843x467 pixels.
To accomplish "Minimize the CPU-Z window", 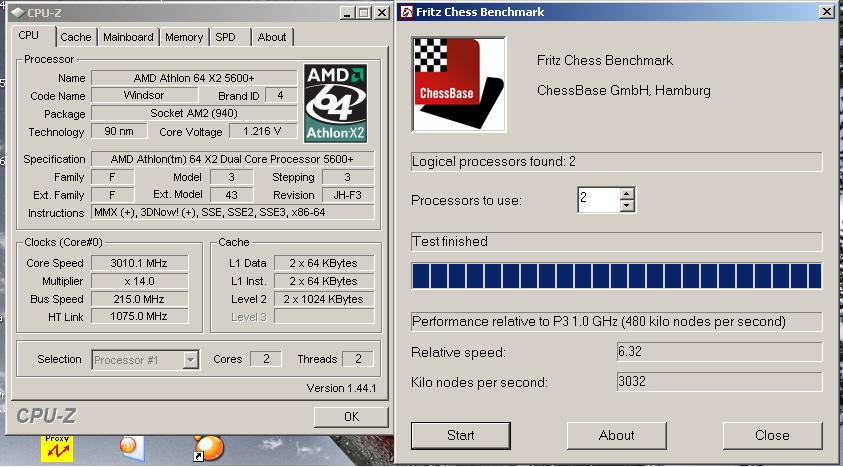I will 348,12.
